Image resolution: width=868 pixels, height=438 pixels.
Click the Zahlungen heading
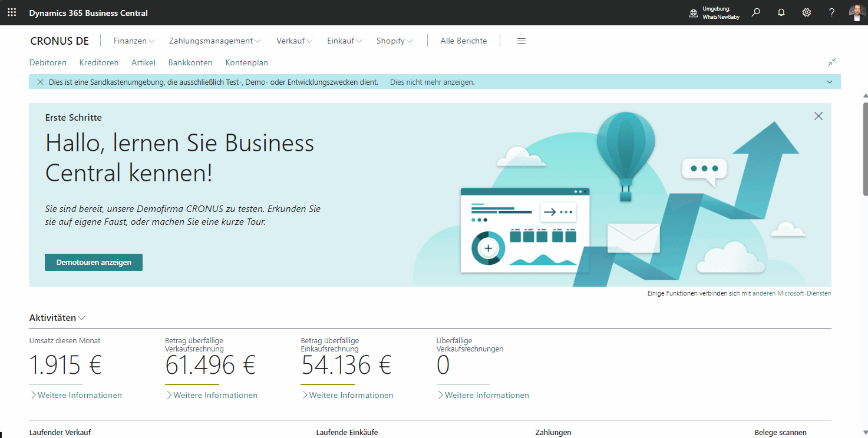tap(553, 433)
